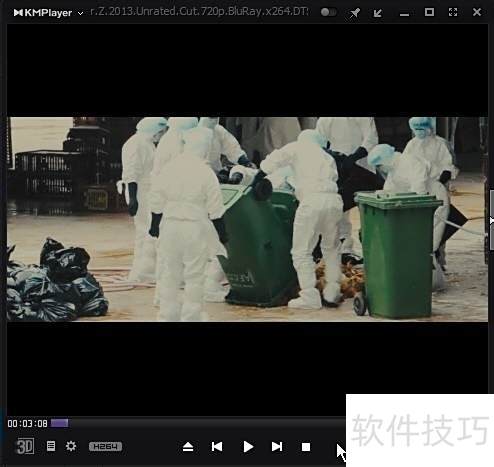494x467 pixels.
Task: Open the KMPlayer logo menu
Action: click(x=43, y=13)
